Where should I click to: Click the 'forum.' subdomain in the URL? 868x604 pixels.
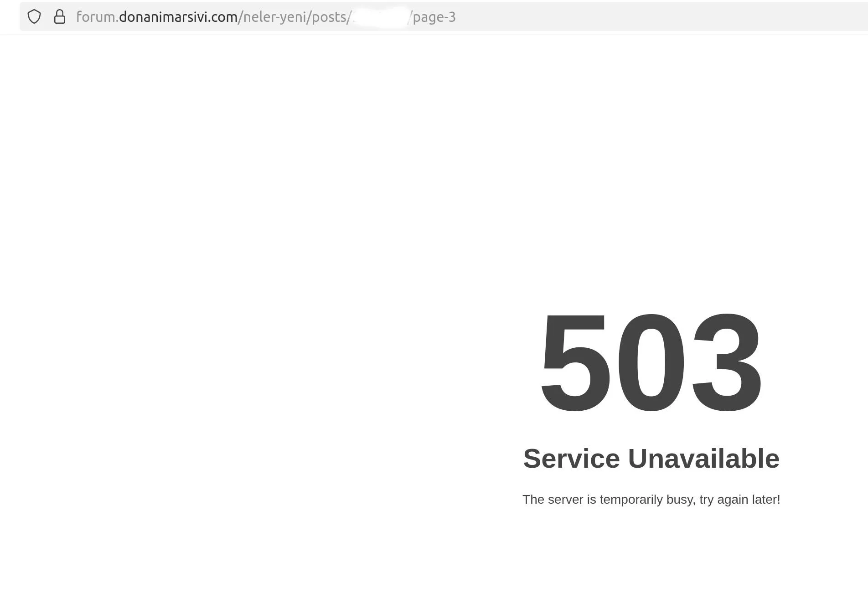pyautogui.click(x=97, y=17)
